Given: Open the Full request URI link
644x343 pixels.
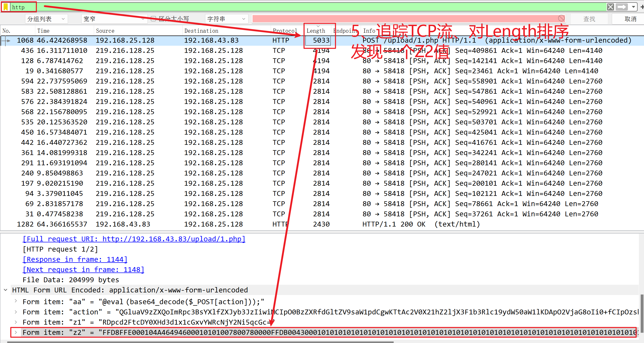Looking at the screenshot, I should coord(134,239).
